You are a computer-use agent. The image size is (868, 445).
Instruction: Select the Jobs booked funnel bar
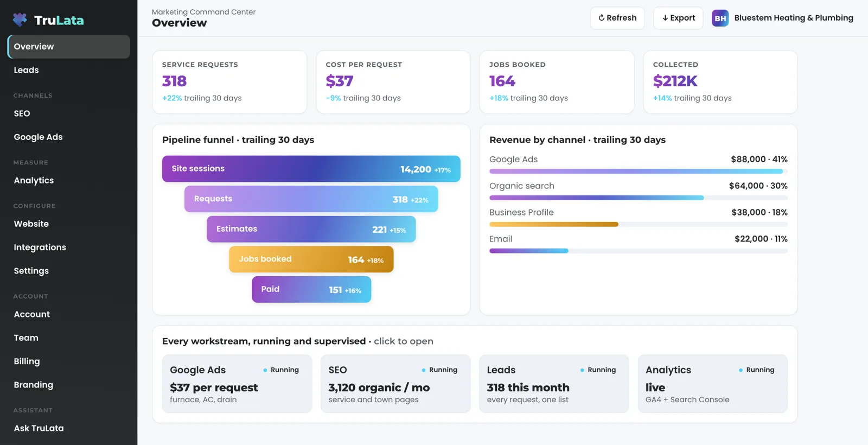(311, 259)
